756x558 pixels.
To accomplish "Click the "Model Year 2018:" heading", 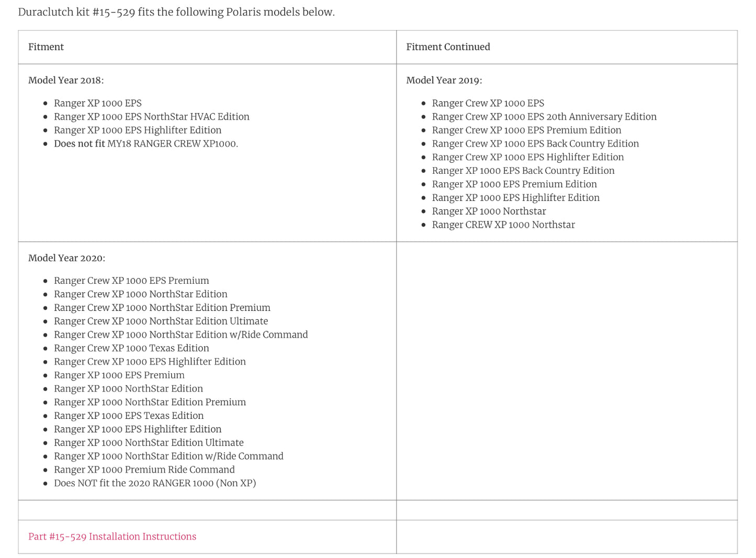I will [66, 80].
